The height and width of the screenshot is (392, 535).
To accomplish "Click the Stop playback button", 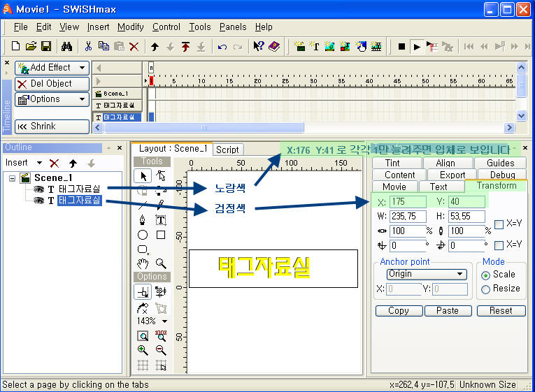I will click(401, 47).
